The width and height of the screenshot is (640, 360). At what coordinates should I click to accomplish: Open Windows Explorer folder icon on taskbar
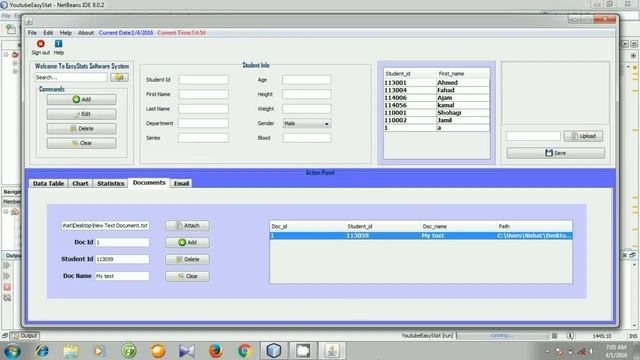coord(71,351)
